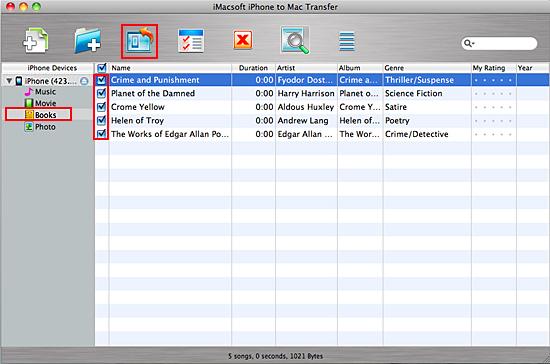Image resolution: width=550 pixels, height=364 pixels.
Task: Set rating dots for Planet of the Damned
Action: coord(493,94)
